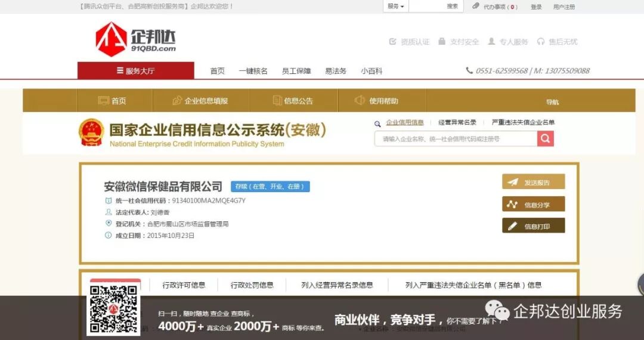This screenshot has height=340, width=644.
Task: Select 严重违法失信企业名单 search tab
Action: (523, 122)
